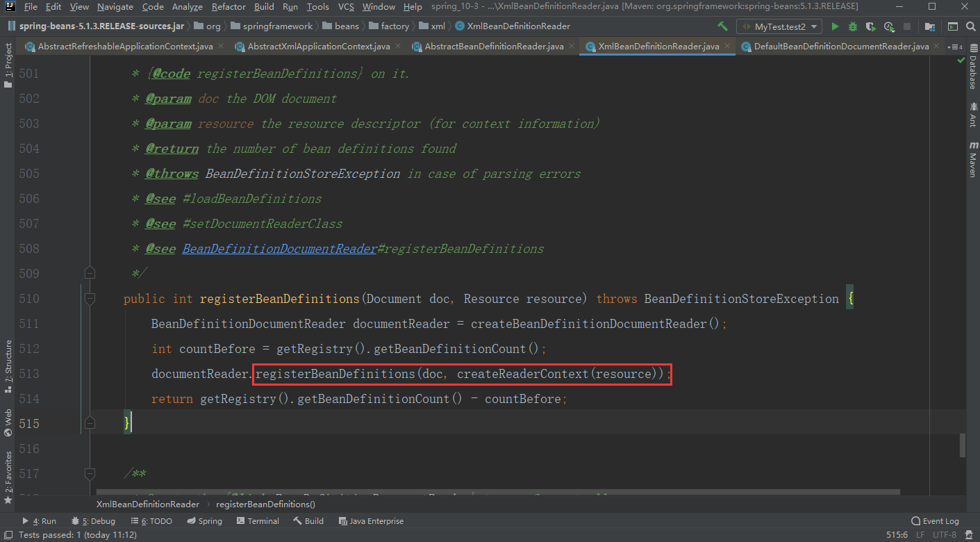Close the XmlBeanDefinitionReader.java tab
The width and height of the screenshot is (980, 542).
click(x=727, y=47)
